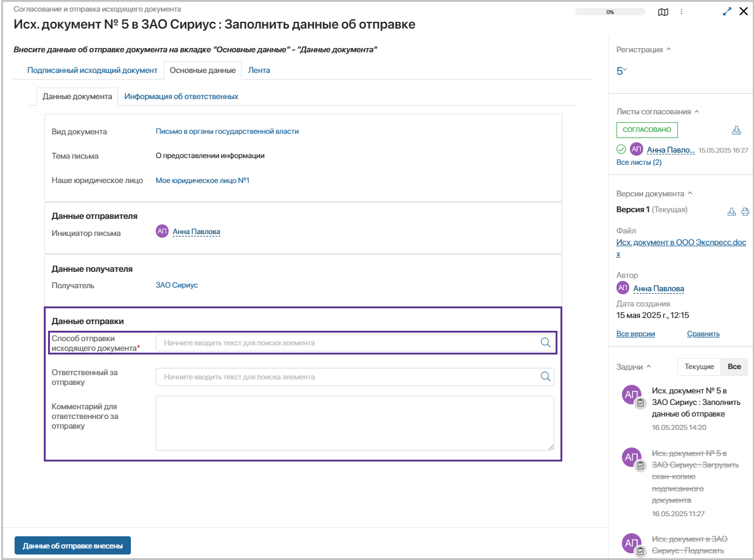This screenshot has width=754, height=560.
Task: Collapse the Версии документа section
Action: coord(689,194)
